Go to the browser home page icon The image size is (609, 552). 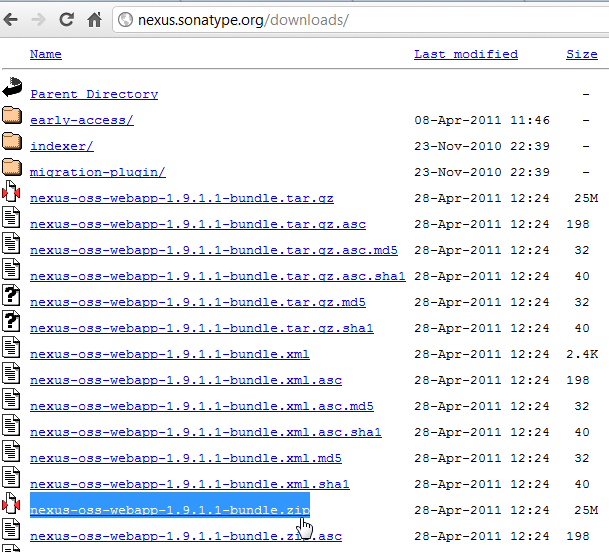coord(94,19)
